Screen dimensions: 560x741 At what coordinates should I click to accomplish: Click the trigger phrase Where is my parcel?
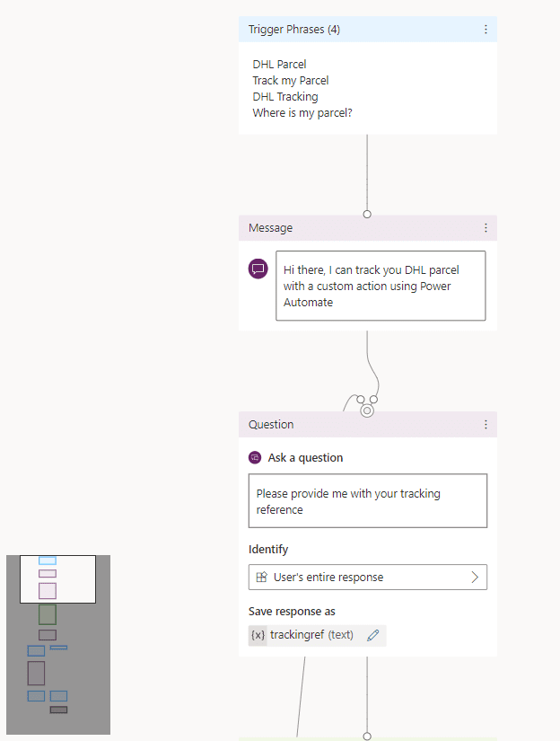tap(303, 112)
